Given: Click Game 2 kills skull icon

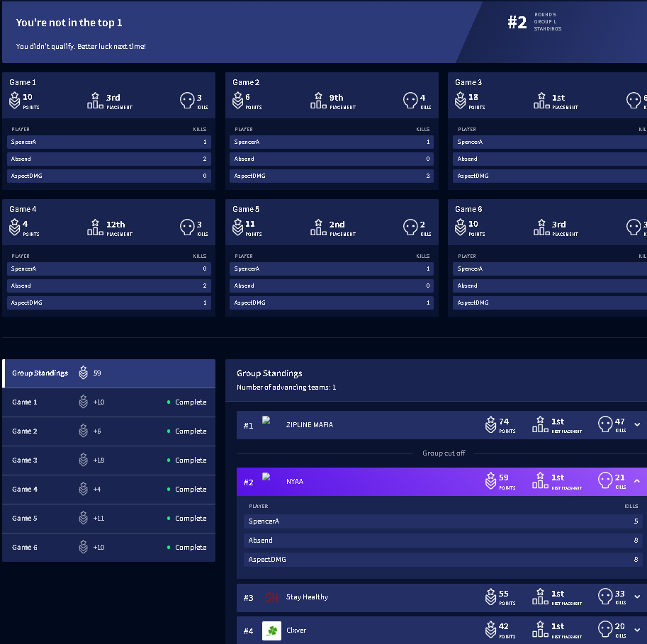Looking at the screenshot, I should tap(410, 101).
